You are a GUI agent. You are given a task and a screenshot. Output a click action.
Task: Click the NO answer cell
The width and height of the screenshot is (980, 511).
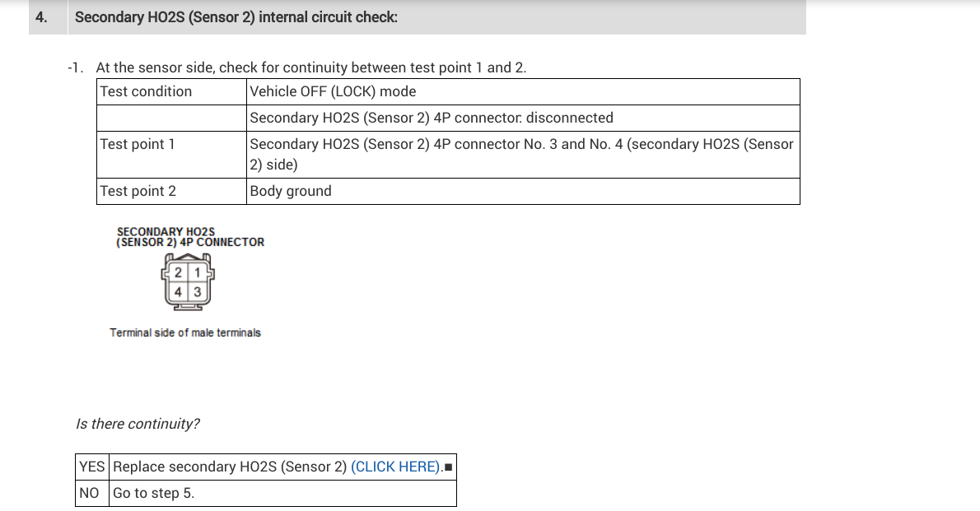90,493
